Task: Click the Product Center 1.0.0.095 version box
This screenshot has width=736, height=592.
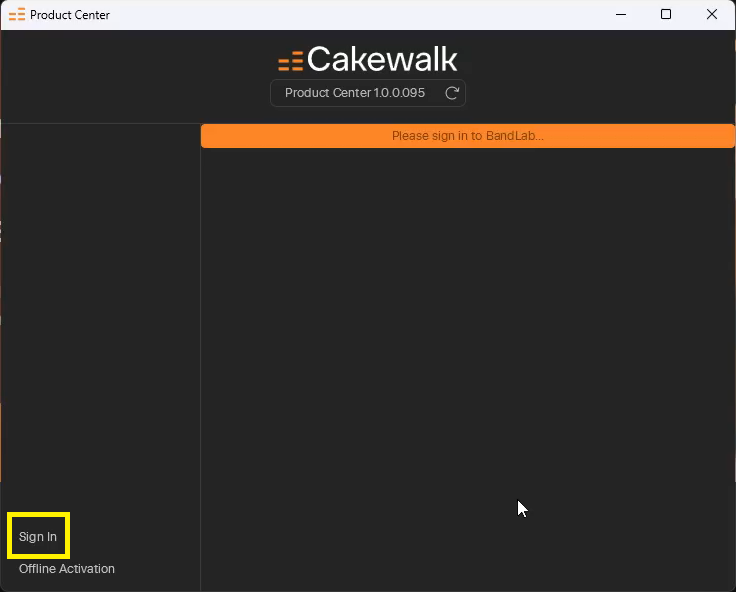Action: pyautogui.click(x=368, y=93)
